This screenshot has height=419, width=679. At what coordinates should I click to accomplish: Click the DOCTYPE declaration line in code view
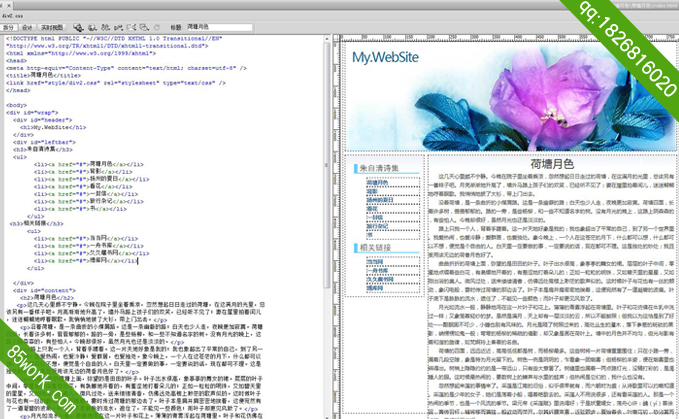tap(114, 39)
